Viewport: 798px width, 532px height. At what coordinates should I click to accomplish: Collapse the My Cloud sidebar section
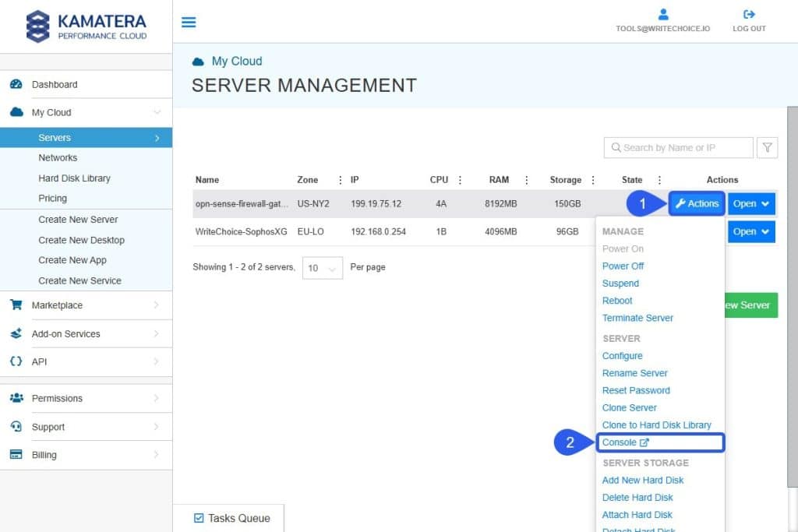[x=157, y=112]
